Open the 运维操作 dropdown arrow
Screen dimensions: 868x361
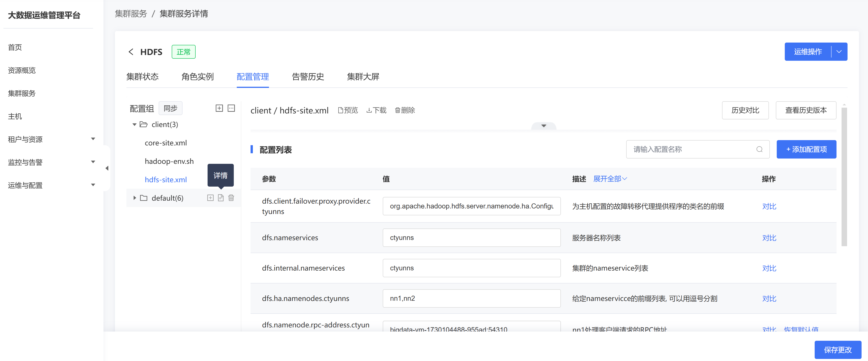(x=839, y=52)
